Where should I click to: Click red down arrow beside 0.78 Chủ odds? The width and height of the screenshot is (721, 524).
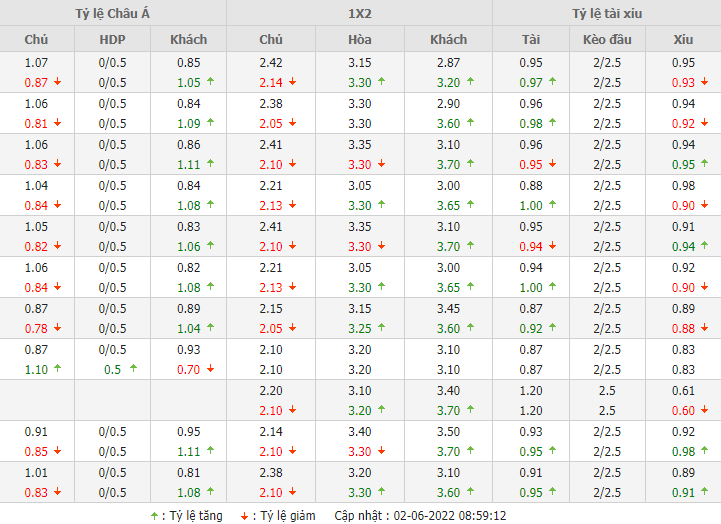pos(57,328)
